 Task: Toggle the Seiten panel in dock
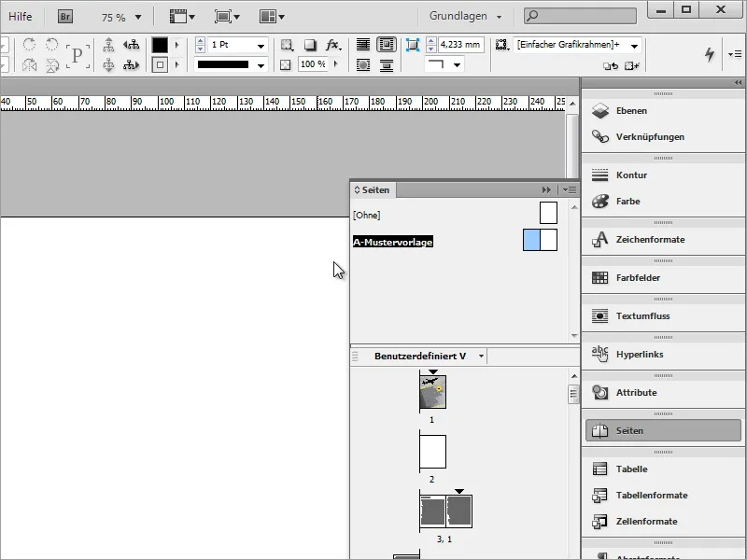pos(663,431)
